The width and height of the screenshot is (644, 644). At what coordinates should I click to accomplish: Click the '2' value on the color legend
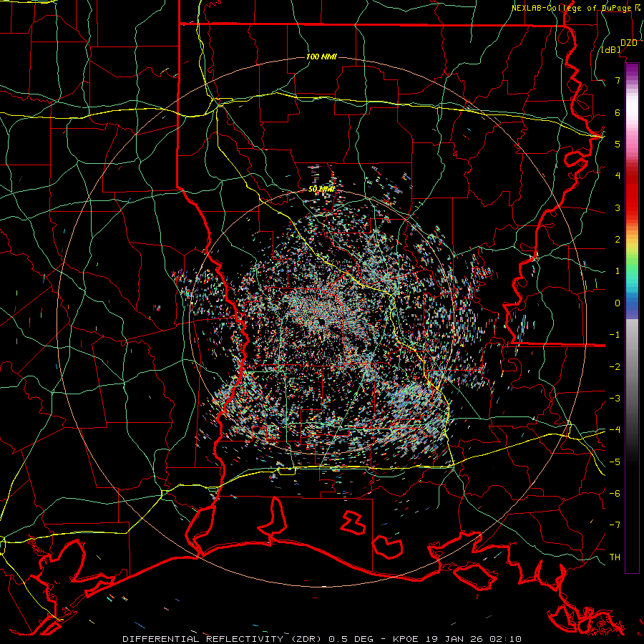pos(618,240)
